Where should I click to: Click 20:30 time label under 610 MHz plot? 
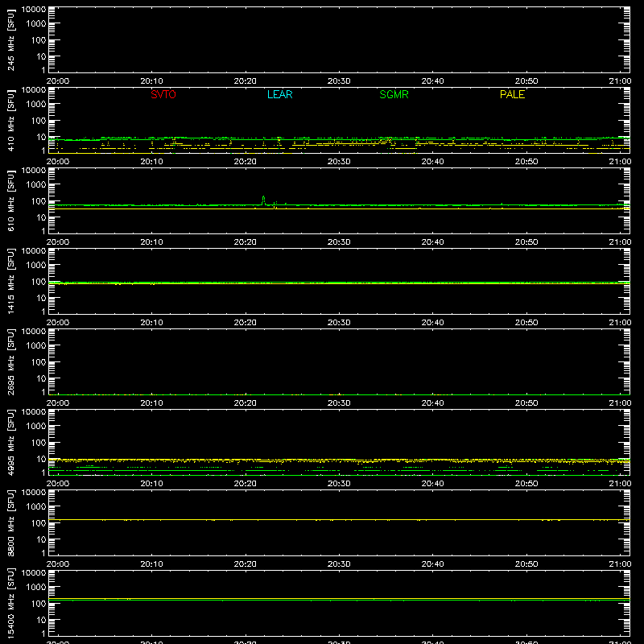point(339,242)
